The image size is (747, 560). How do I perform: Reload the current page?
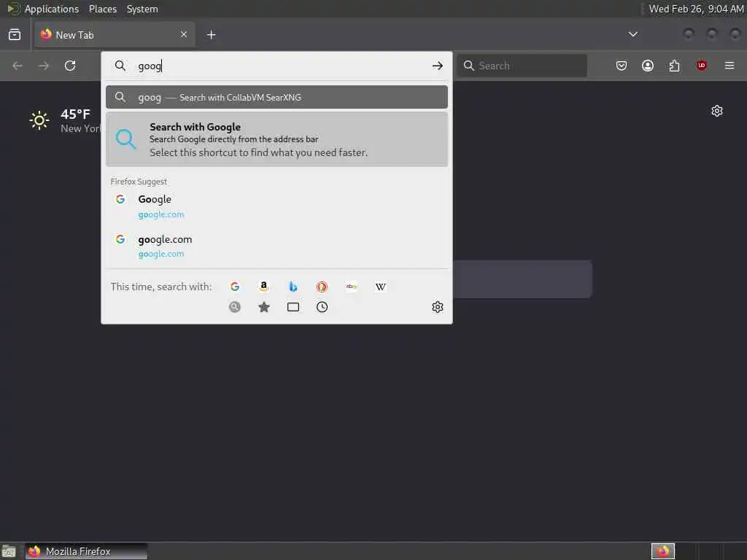point(70,66)
